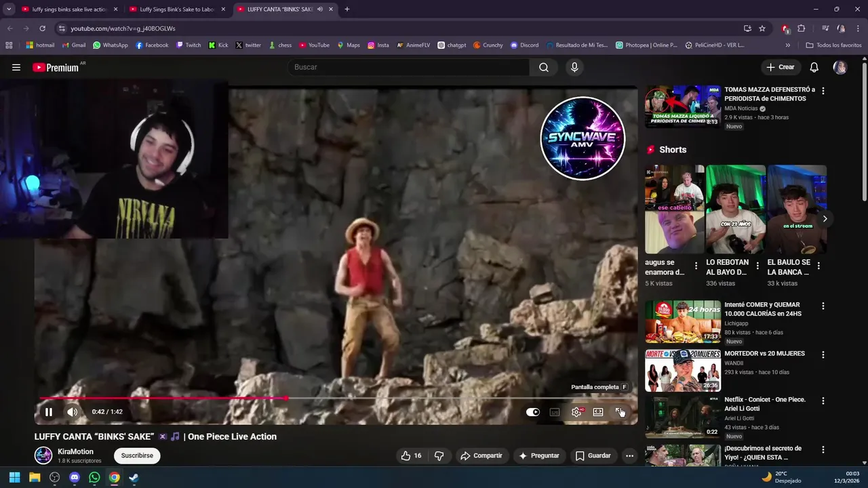This screenshot has width=868, height=488.
Task: Click Compartir share button
Action: pyautogui.click(x=481, y=455)
